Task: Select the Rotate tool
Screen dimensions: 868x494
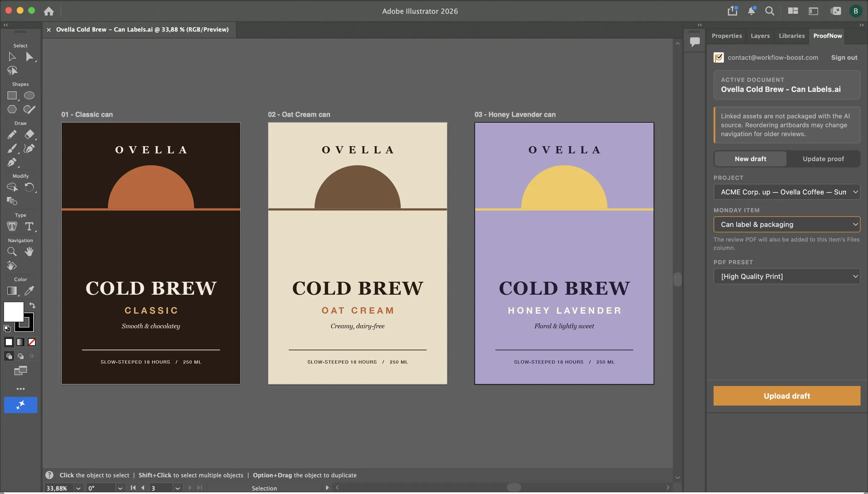Action: 29,187
